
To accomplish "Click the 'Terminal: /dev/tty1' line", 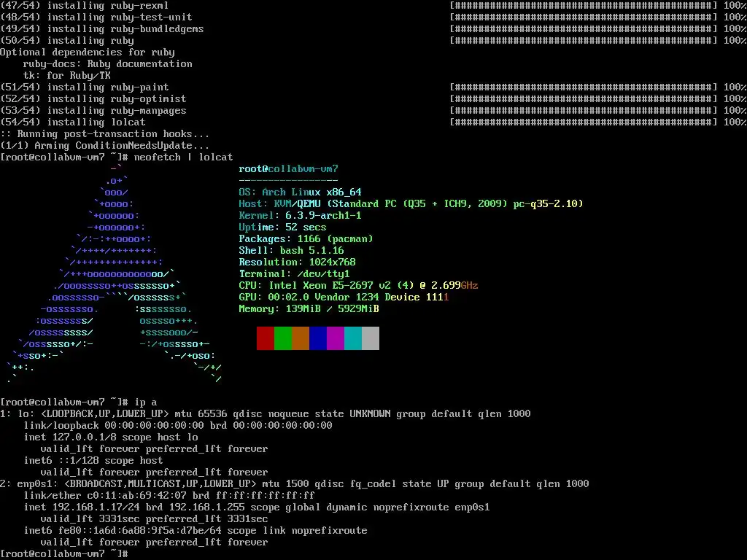I will point(295,274).
